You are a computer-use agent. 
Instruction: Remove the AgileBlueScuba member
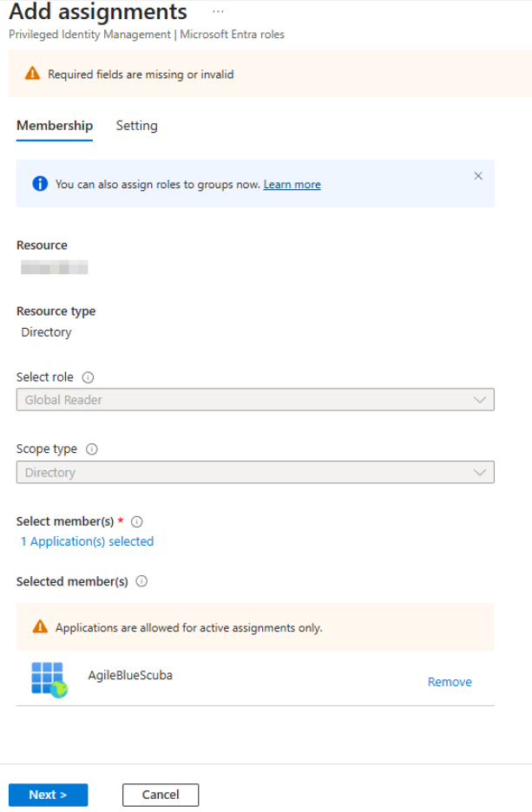[450, 682]
